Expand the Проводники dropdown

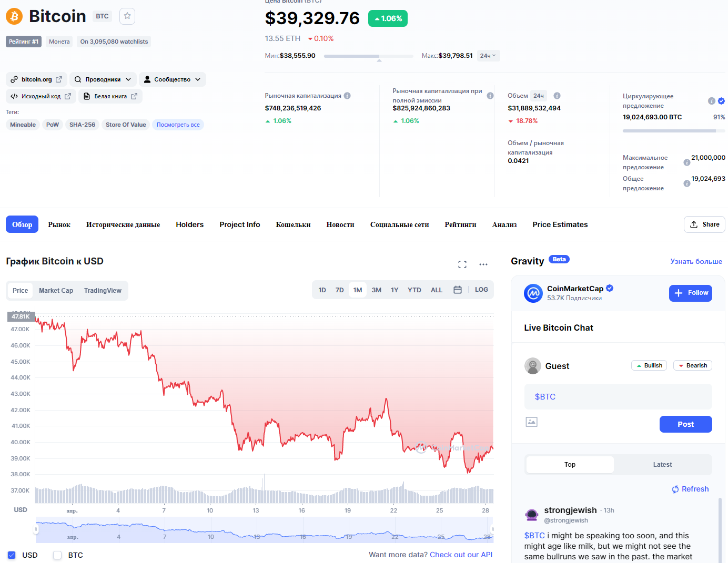coord(103,79)
